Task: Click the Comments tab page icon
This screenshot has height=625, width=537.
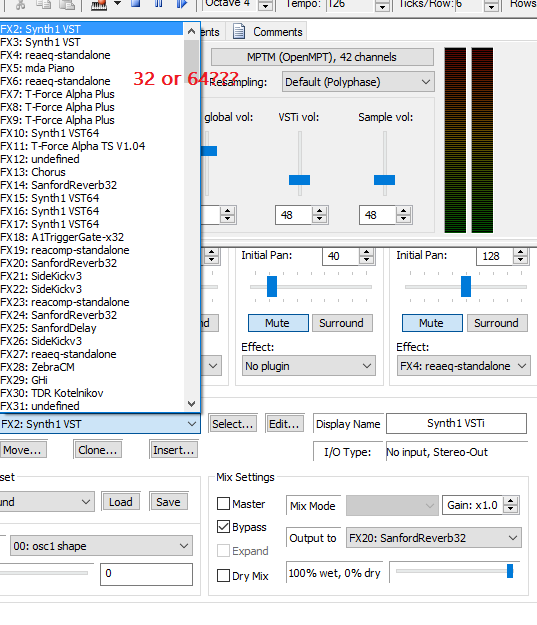Action: coord(239,31)
